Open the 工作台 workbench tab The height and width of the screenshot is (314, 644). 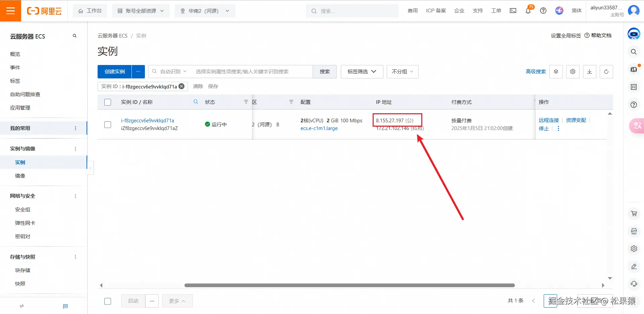coord(90,11)
